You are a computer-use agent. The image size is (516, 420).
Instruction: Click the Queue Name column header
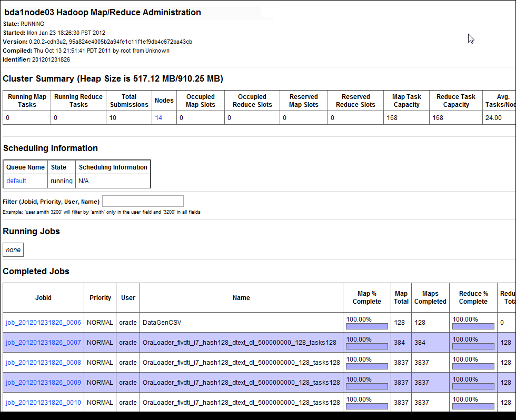point(25,167)
